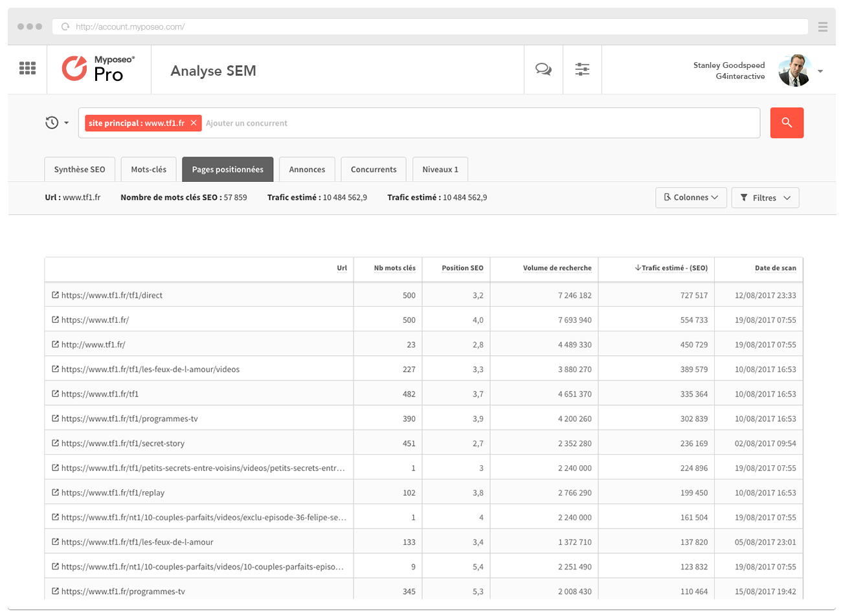Viewport: 843px width, 616px height.
Task: Open the settings sliders icon
Action: [582, 69]
